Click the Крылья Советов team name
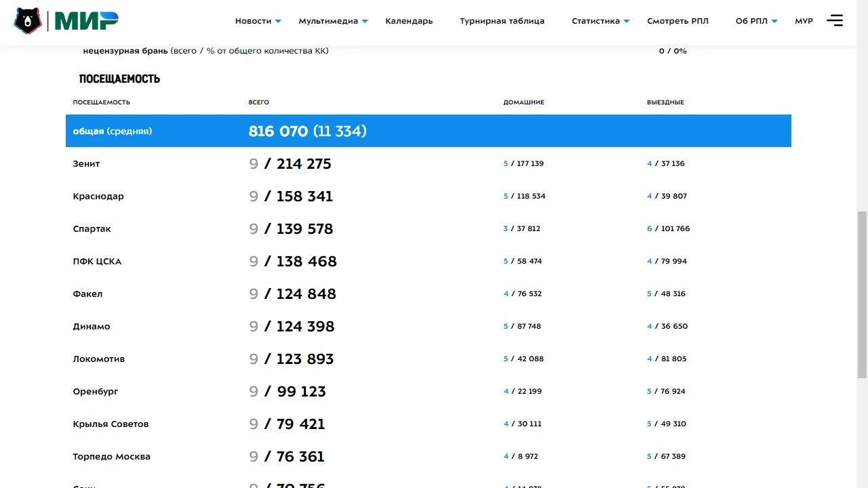 111,424
